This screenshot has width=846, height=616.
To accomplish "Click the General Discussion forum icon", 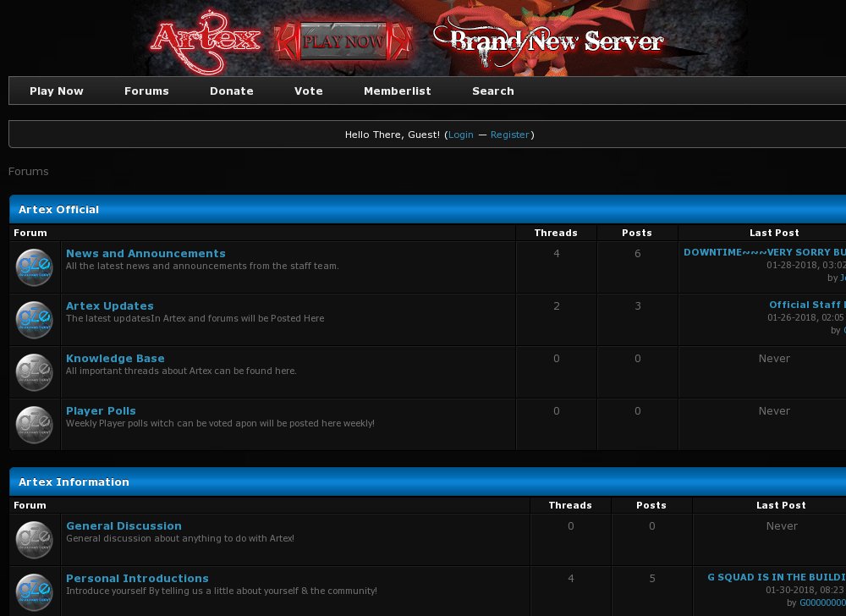I will pos(34,539).
